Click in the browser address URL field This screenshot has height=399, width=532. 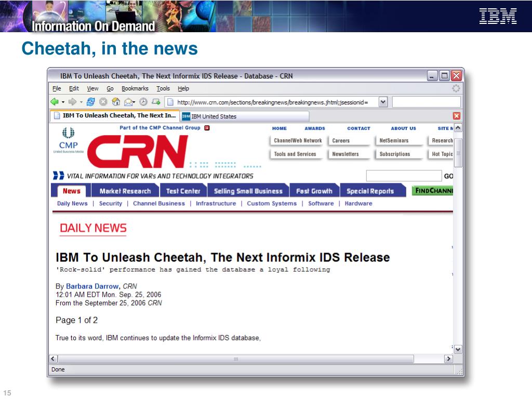pos(271,102)
